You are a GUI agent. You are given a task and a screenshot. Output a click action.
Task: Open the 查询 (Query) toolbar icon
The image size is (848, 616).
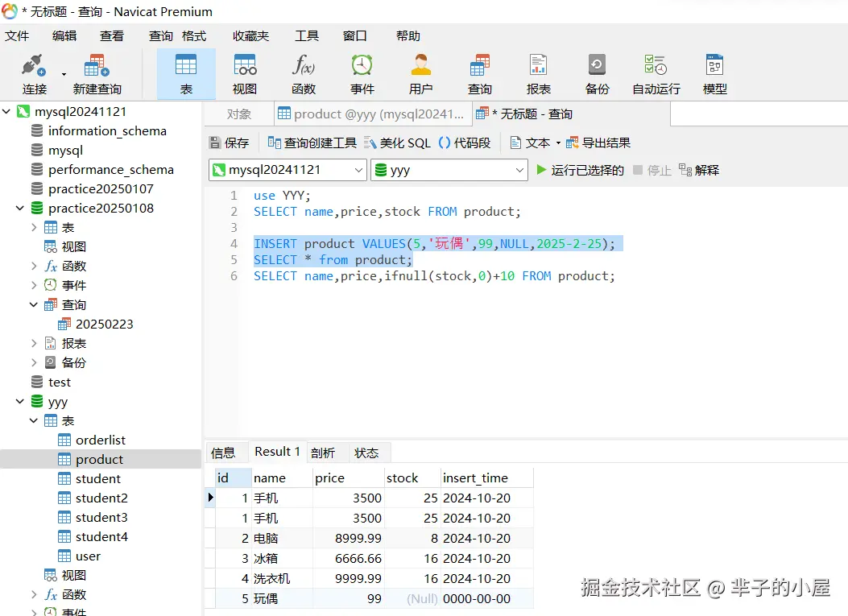pyautogui.click(x=480, y=75)
